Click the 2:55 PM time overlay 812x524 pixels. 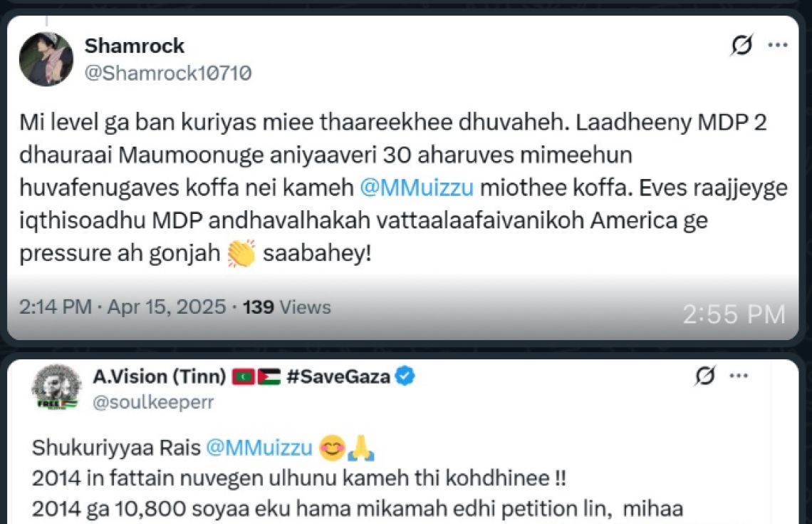tap(734, 314)
